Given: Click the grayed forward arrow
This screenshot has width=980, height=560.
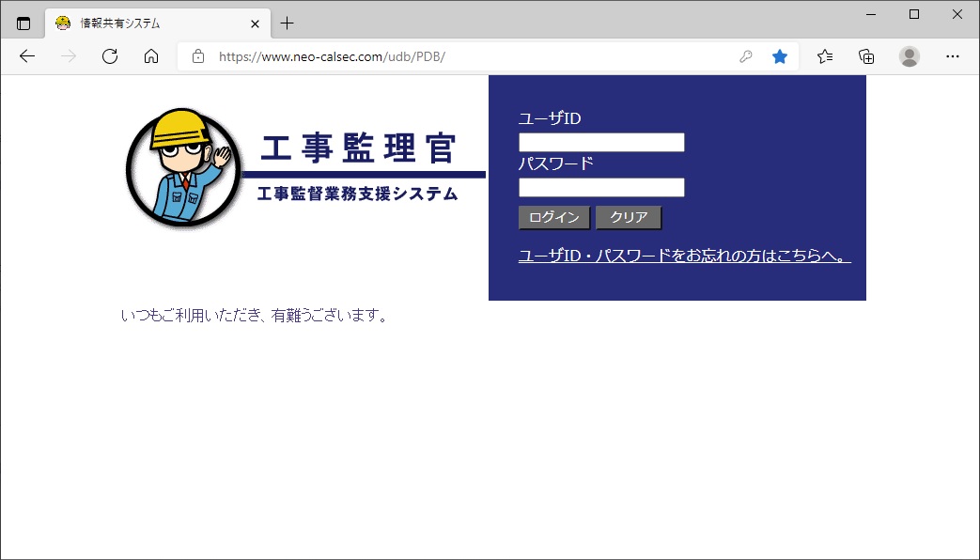Looking at the screenshot, I should (69, 56).
